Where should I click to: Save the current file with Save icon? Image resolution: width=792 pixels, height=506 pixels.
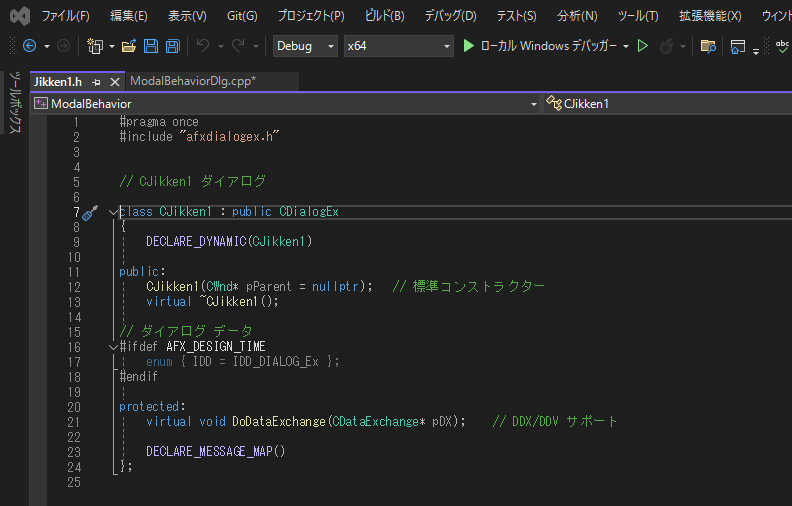point(150,46)
